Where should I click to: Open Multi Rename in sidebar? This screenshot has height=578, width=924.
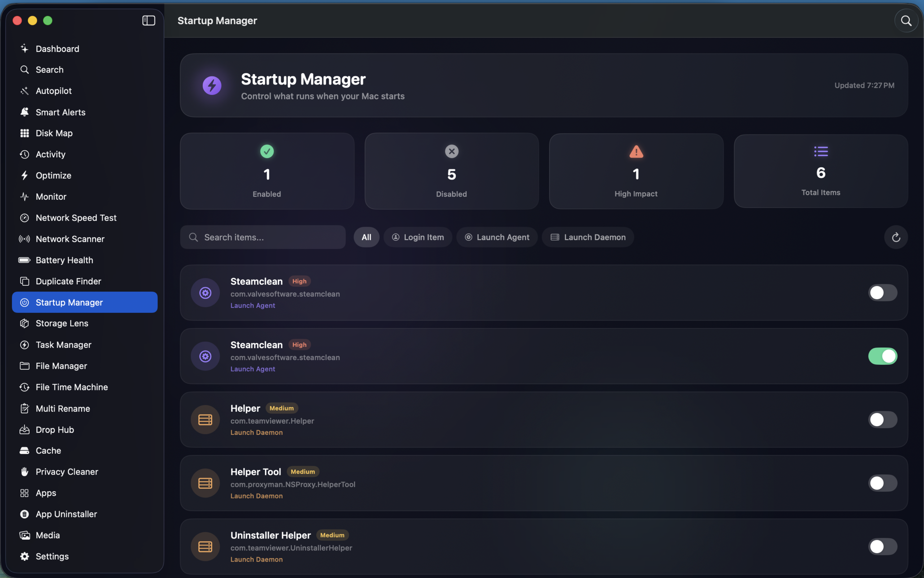84,409
